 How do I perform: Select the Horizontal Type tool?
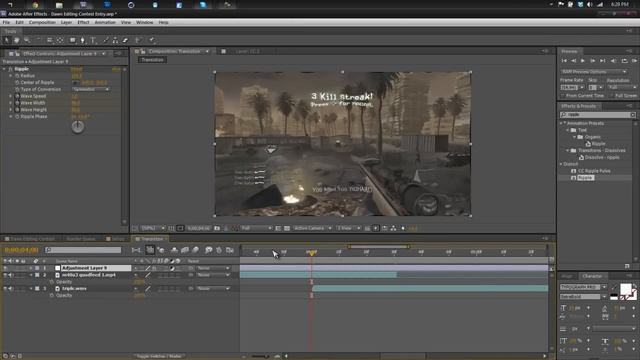click(93, 40)
